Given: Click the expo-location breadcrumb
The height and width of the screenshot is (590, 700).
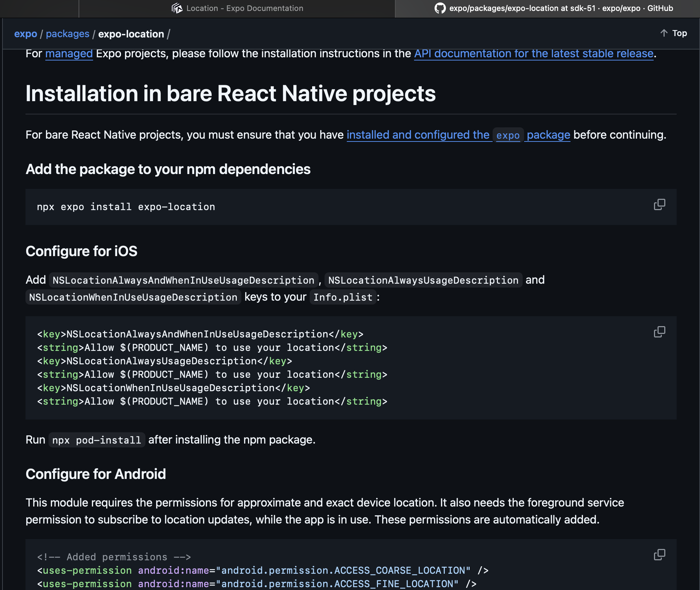Looking at the screenshot, I should [x=131, y=34].
